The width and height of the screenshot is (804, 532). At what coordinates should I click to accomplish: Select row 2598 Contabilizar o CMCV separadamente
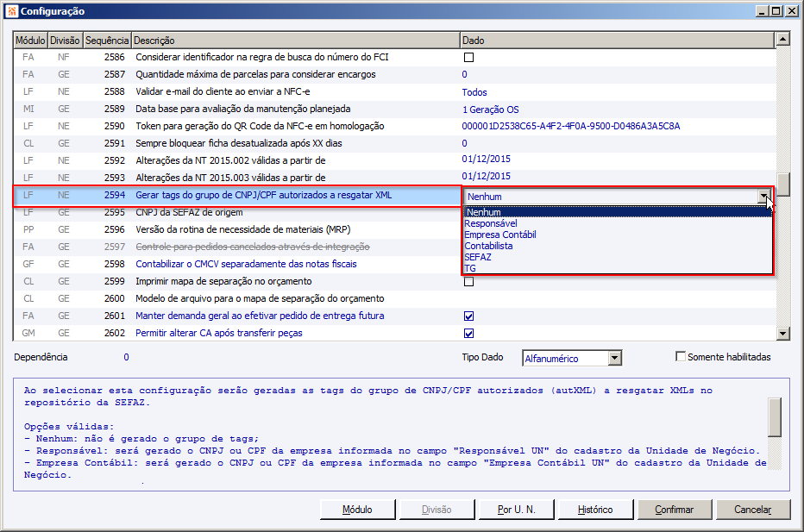[237, 264]
